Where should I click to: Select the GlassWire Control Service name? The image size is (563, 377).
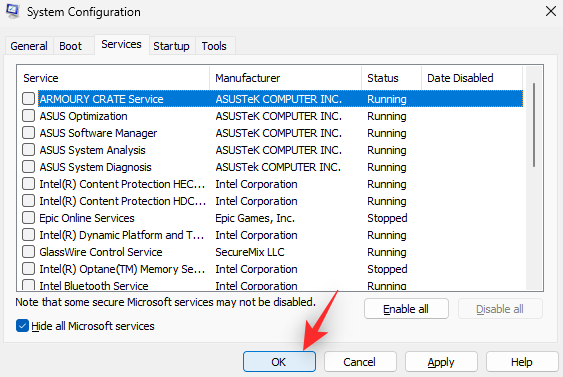pos(101,252)
